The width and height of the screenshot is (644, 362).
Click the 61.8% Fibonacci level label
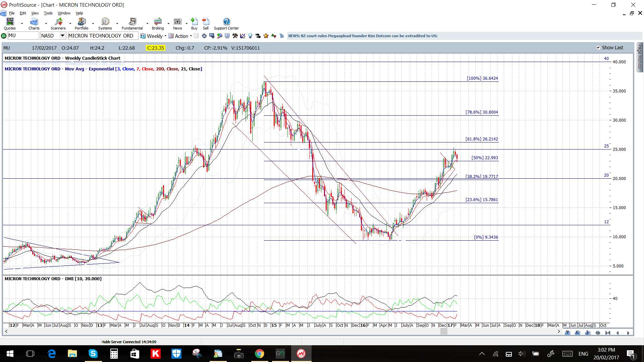(x=482, y=139)
